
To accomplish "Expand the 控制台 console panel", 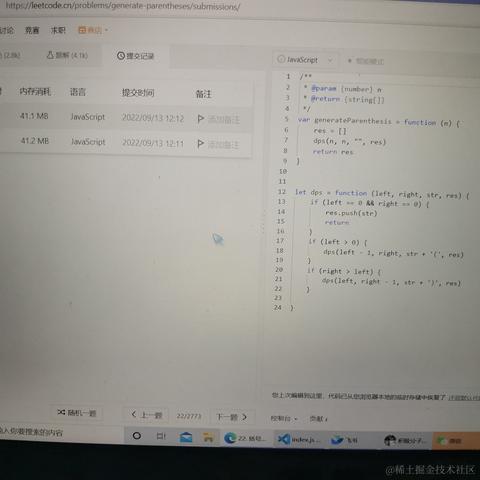I will (x=284, y=418).
